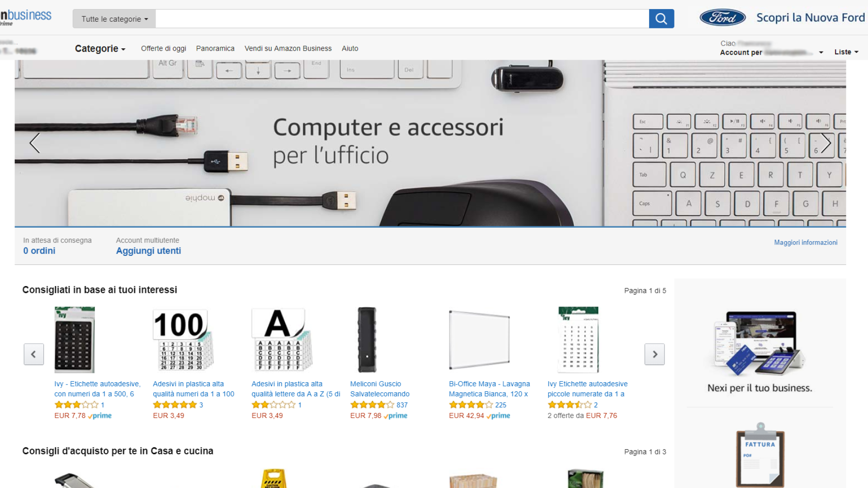868x488 pixels.
Task: Open the Fattura clipboard illustration
Action: (x=760, y=455)
